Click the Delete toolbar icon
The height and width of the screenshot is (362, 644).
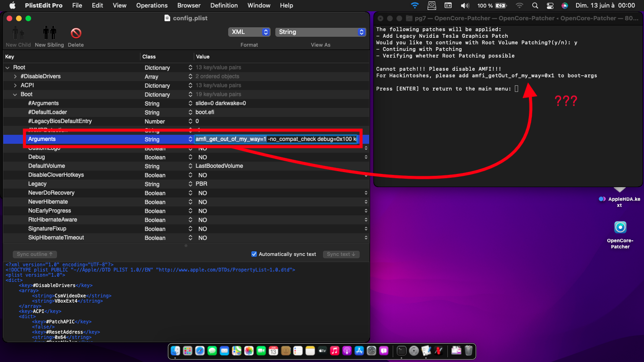pyautogui.click(x=75, y=33)
